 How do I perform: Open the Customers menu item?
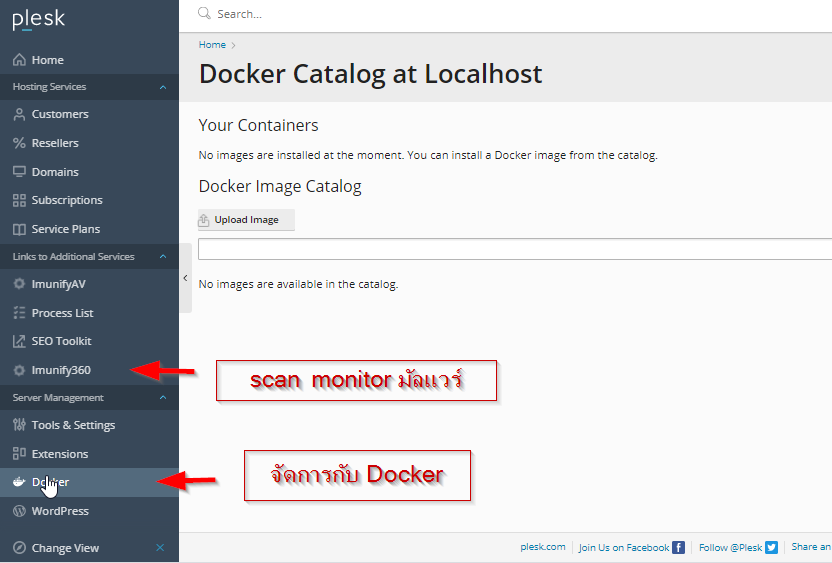click(89, 114)
